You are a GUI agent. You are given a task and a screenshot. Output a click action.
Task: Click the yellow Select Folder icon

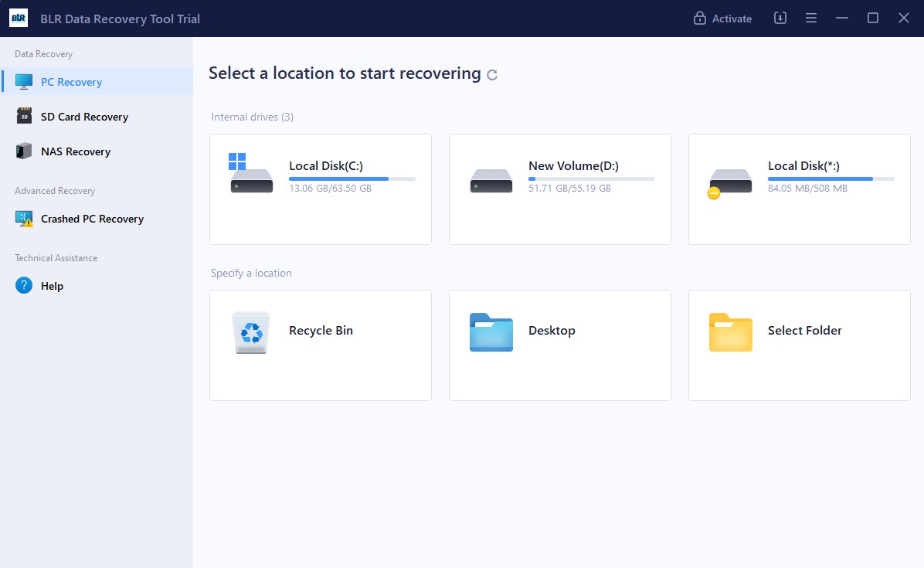click(731, 332)
